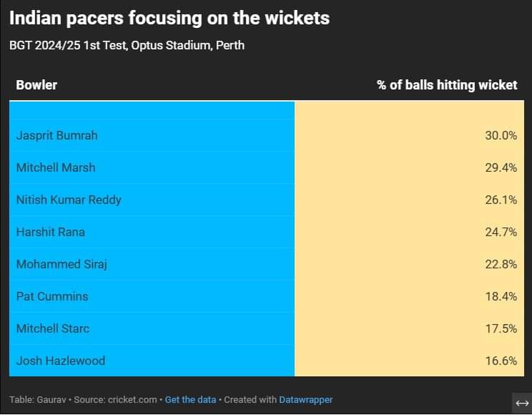Image resolution: width=532 pixels, height=415 pixels.
Task: Click the 30.0% value cell
Action: tap(501, 135)
